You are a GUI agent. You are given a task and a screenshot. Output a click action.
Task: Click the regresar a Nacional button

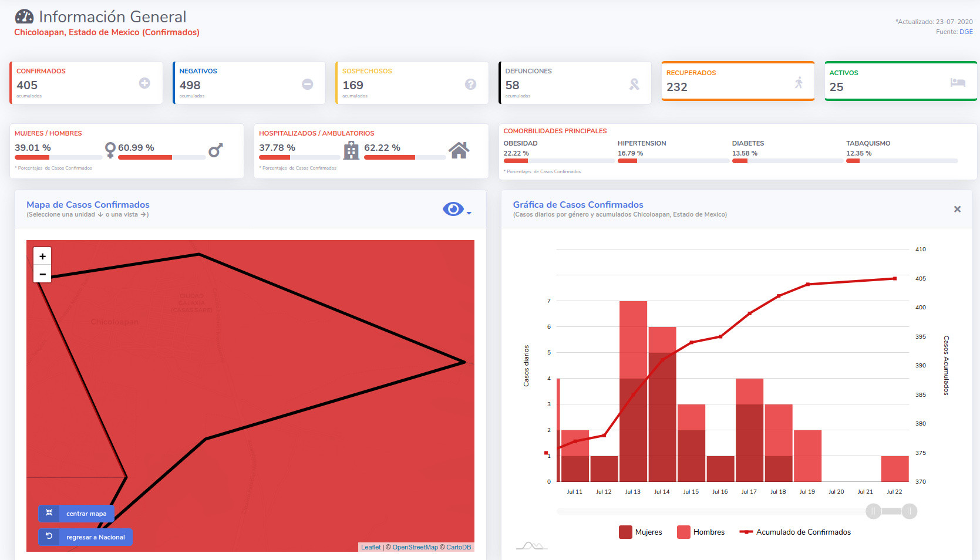coord(86,537)
